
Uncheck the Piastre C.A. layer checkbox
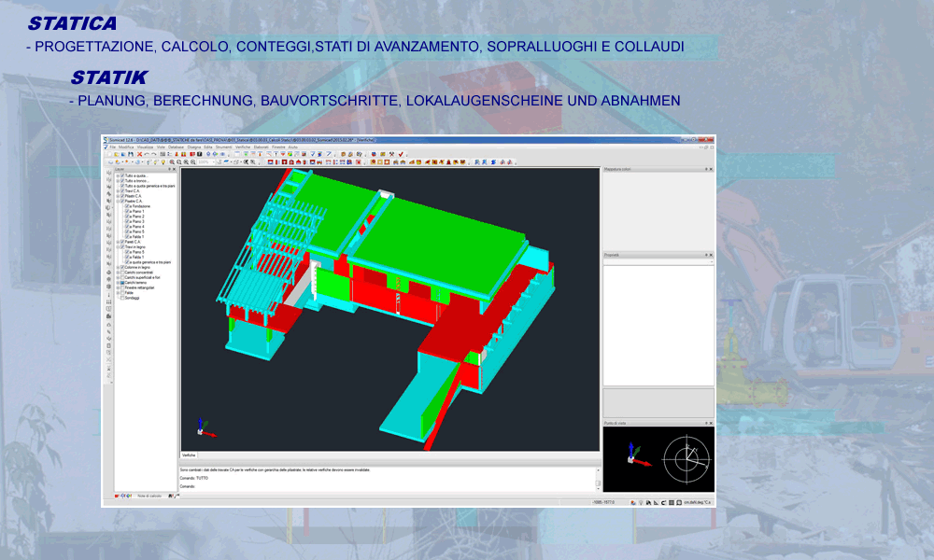[x=122, y=202]
